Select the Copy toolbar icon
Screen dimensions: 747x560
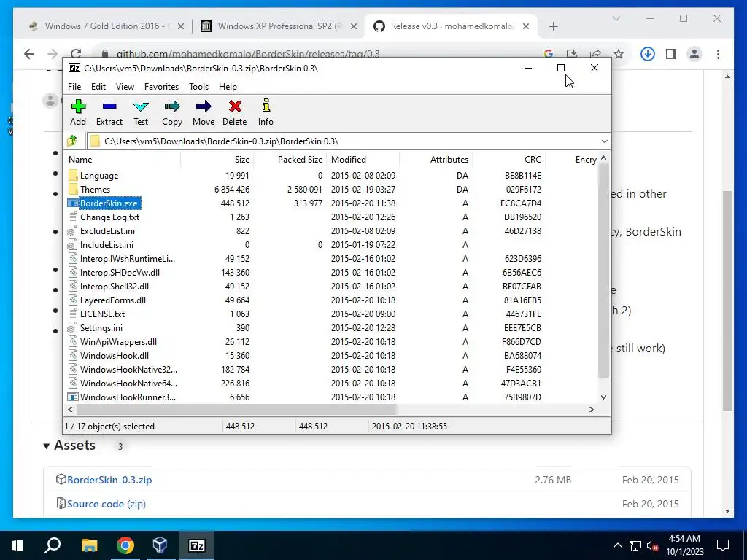click(x=172, y=106)
